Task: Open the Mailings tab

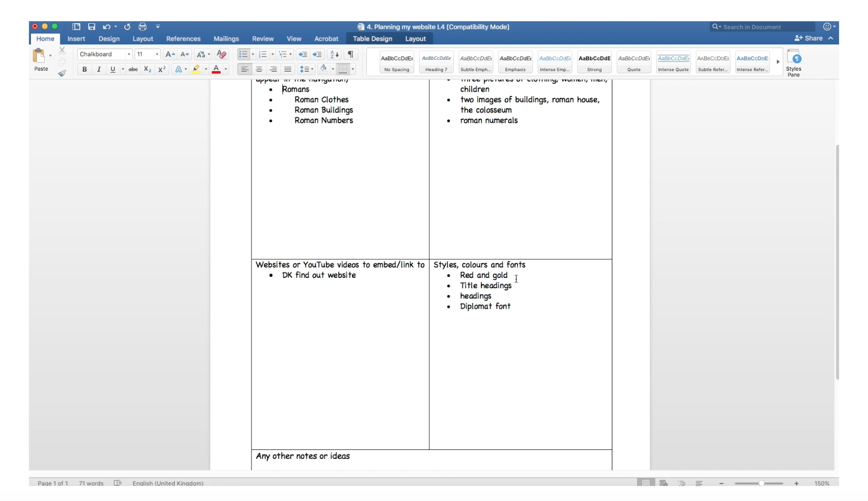Action: click(226, 39)
